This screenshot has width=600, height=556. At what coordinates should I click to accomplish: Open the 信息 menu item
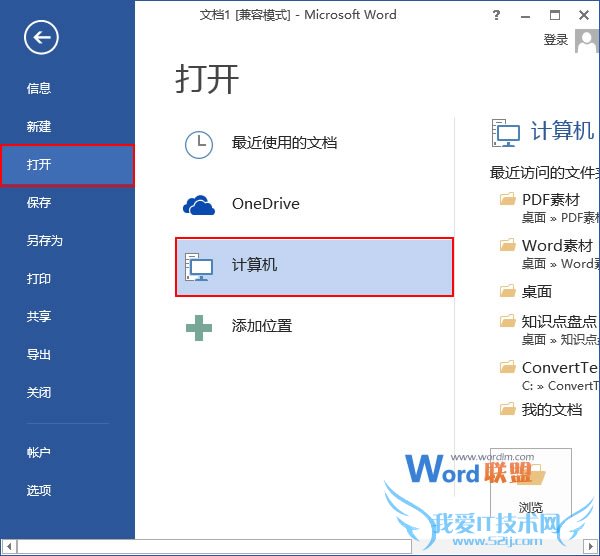tap(39, 88)
